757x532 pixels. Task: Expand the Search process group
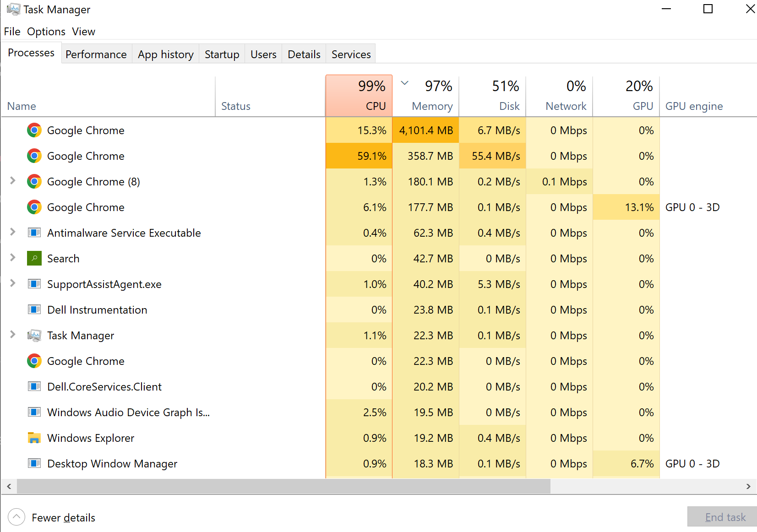[13, 258]
